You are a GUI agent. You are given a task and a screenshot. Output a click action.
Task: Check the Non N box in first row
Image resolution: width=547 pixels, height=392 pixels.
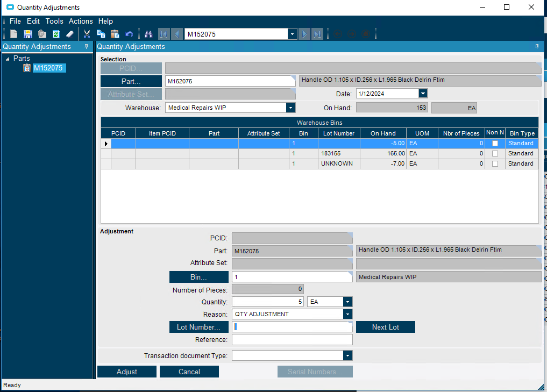click(x=495, y=144)
